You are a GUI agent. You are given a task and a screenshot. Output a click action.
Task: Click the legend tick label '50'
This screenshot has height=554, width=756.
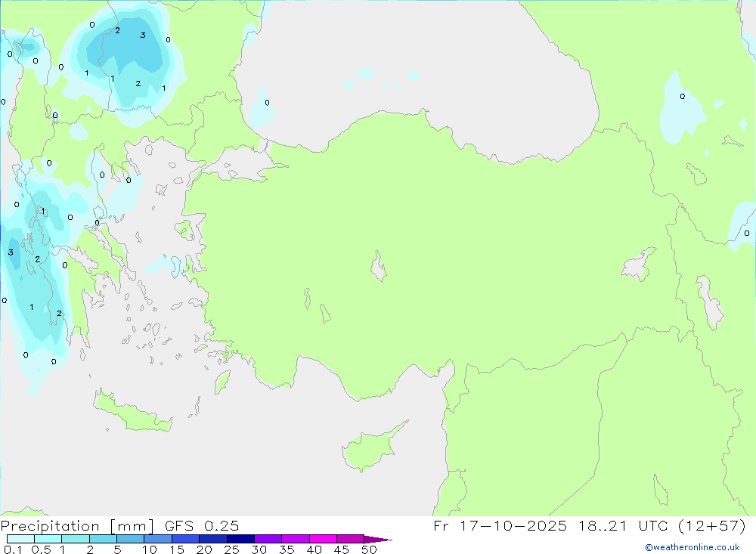tap(369, 549)
